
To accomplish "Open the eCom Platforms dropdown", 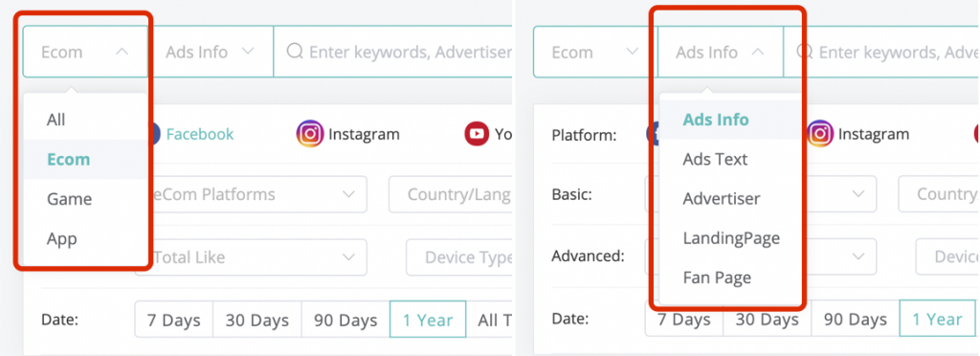I will (x=251, y=194).
